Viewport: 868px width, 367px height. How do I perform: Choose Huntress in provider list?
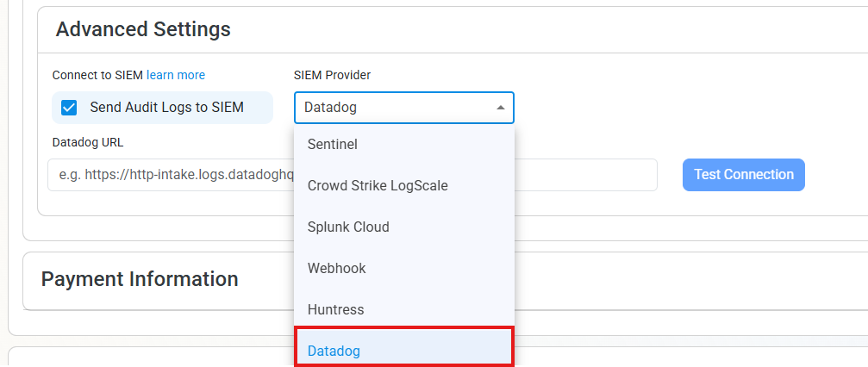coord(404,309)
